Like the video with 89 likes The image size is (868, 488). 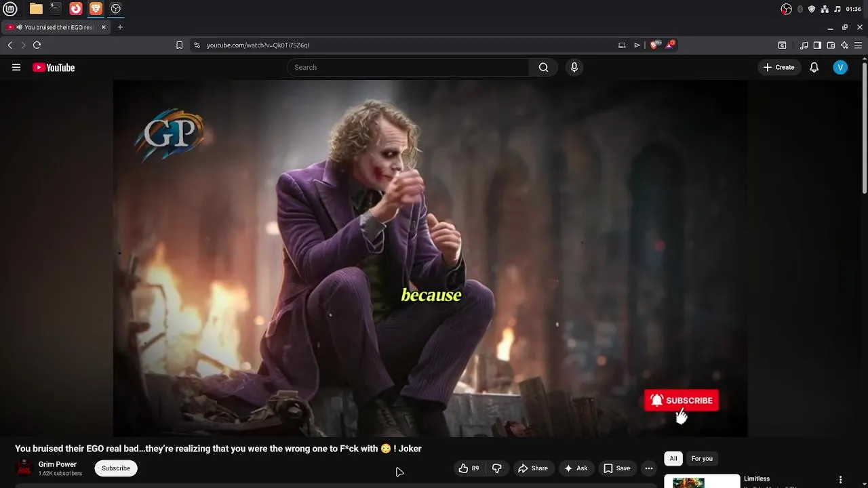[x=469, y=468]
